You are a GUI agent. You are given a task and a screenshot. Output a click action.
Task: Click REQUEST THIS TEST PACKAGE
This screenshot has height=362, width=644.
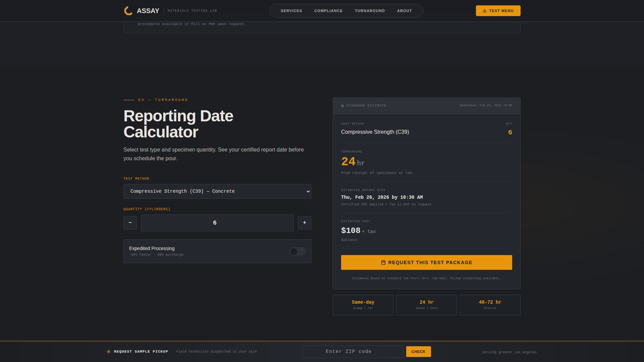(426, 262)
